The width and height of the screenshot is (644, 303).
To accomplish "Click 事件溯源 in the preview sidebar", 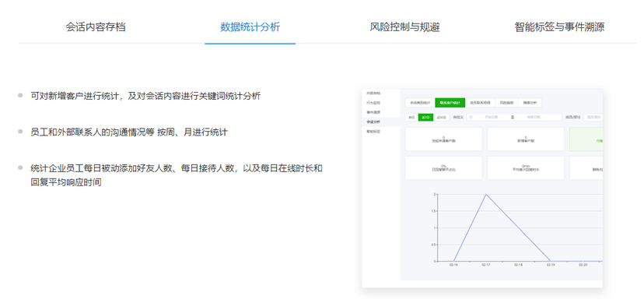I will point(373,112).
